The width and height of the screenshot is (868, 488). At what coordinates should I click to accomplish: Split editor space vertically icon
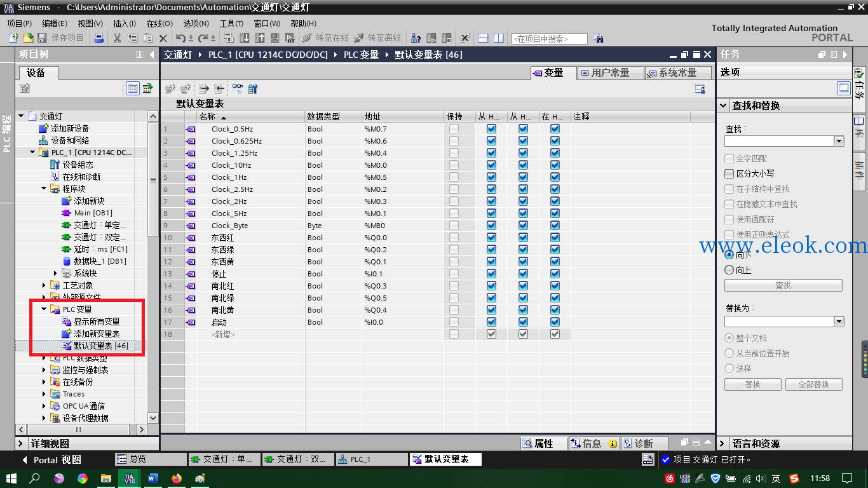pyautogui.click(x=499, y=38)
